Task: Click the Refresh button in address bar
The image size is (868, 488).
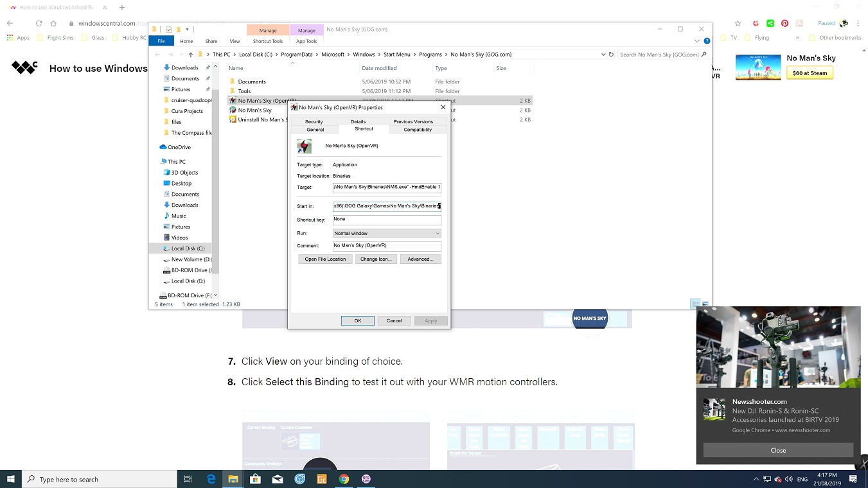Action: 611,55
